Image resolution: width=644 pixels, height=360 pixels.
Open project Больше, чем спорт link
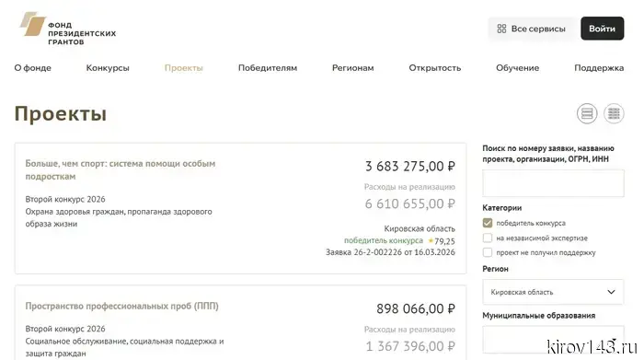pyautogui.click(x=121, y=169)
